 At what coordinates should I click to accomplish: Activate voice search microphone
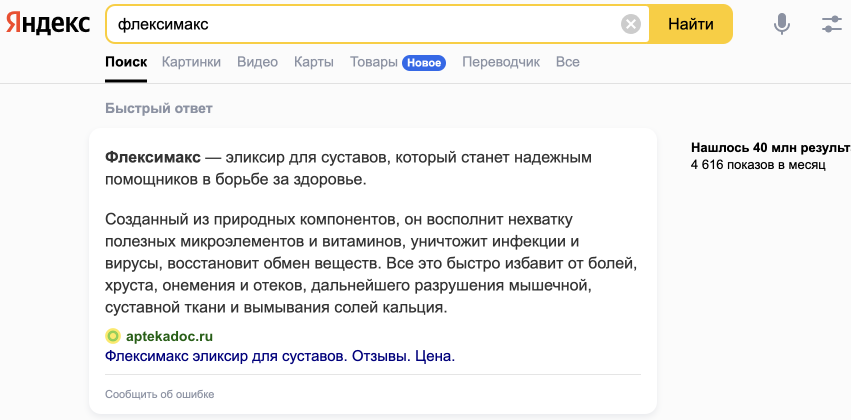coord(782,24)
